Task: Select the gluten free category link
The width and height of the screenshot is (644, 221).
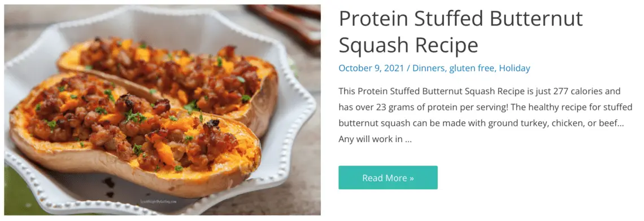Action: (x=472, y=68)
